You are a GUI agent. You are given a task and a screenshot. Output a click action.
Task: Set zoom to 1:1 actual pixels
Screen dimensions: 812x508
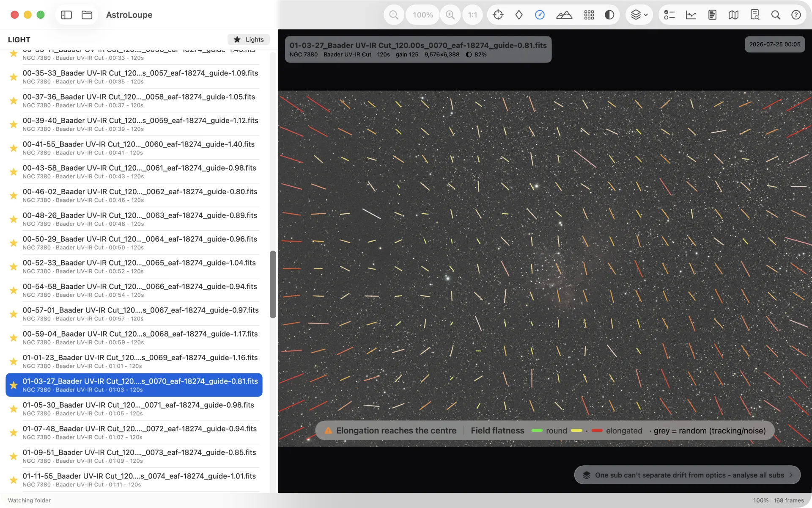click(x=472, y=15)
